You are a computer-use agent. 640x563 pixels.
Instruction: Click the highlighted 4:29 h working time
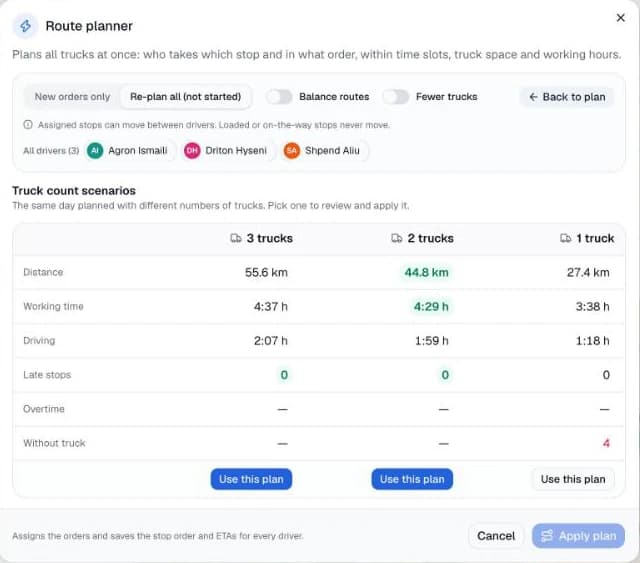point(431,307)
